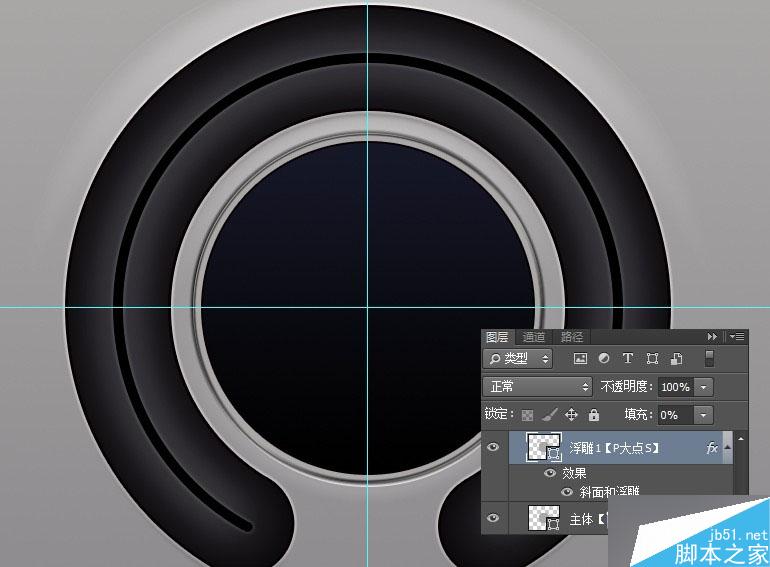Filter layers by adjustment layer type
770x567 pixels.
(x=604, y=358)
